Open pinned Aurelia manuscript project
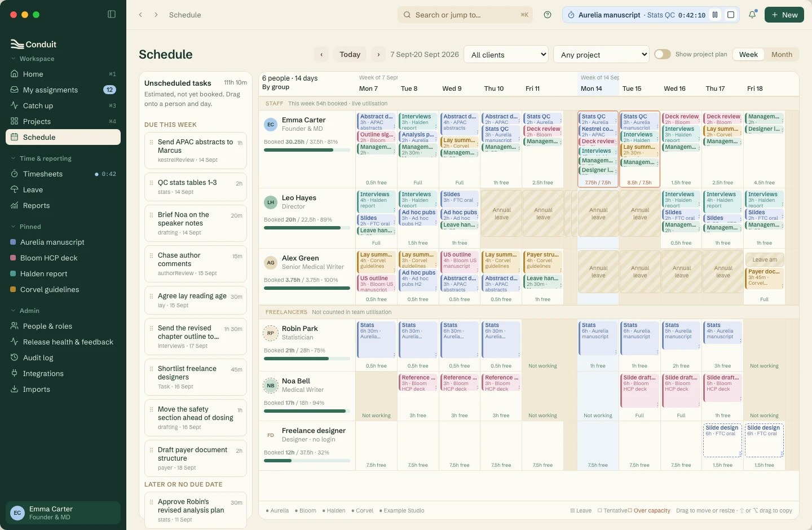This screenshot has height=530, width=812. pos(63,242)
